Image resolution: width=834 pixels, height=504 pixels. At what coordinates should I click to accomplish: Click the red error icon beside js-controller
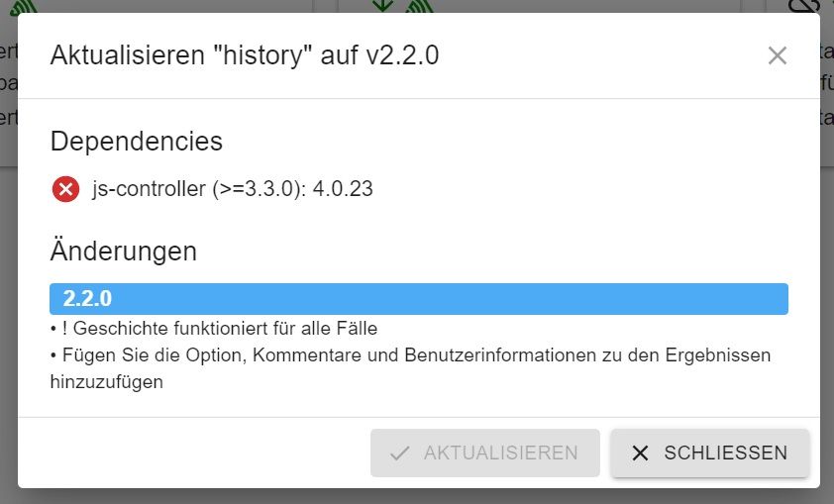point(65,188)
